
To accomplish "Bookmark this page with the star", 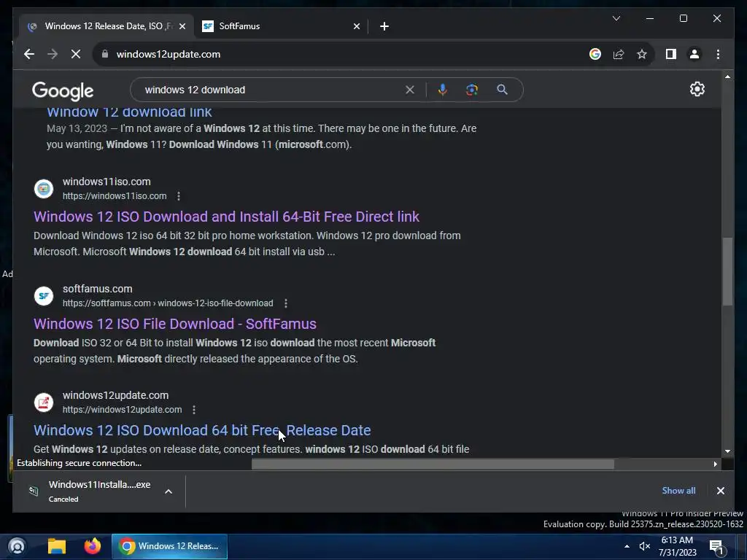I will tap(642, 54).
